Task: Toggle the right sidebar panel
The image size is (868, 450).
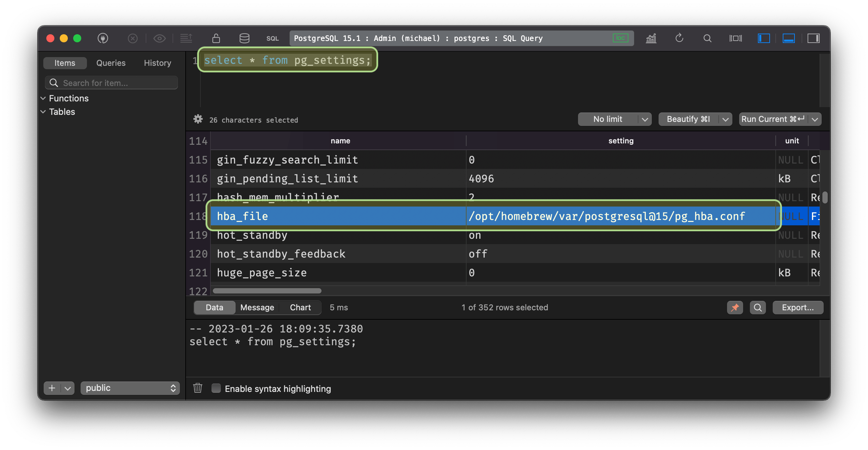Action: 813,38
